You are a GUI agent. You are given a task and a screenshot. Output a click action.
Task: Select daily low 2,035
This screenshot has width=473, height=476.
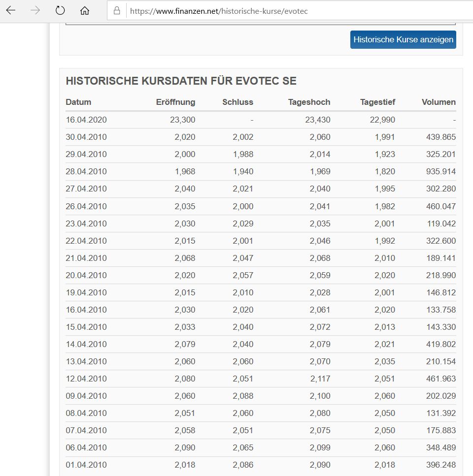pos(385,362)
